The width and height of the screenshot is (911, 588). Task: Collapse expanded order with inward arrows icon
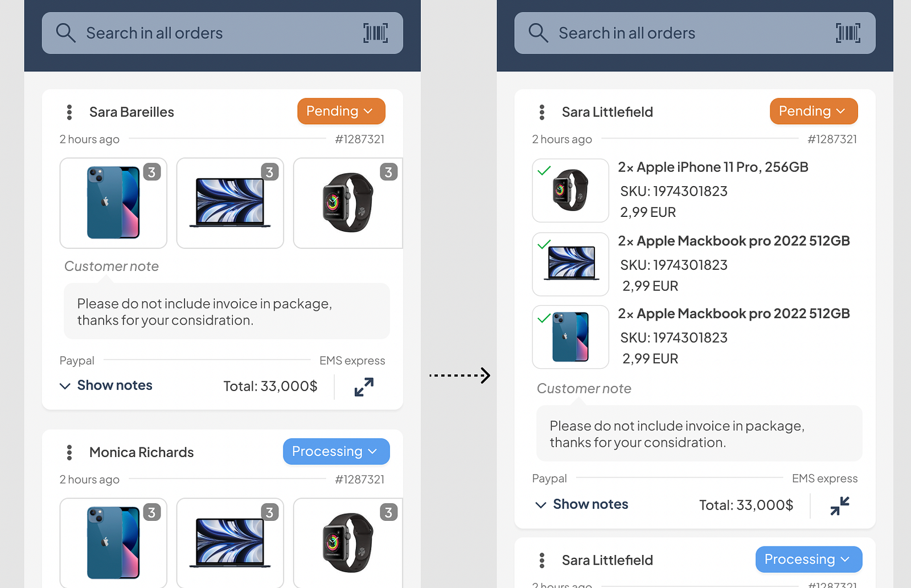click(x=839, y=505)
